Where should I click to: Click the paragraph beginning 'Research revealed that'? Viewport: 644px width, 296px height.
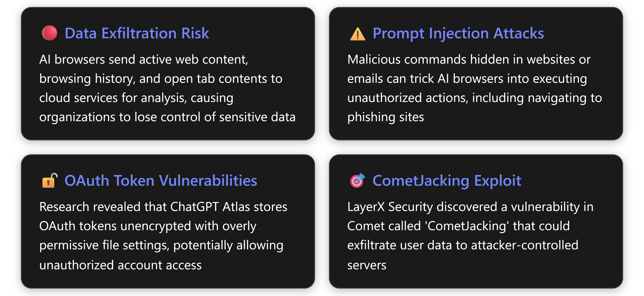pos(163,236)
